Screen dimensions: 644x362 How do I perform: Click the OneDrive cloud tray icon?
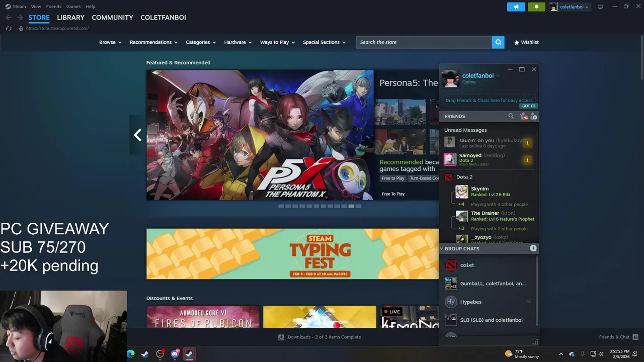click(572, 354)
